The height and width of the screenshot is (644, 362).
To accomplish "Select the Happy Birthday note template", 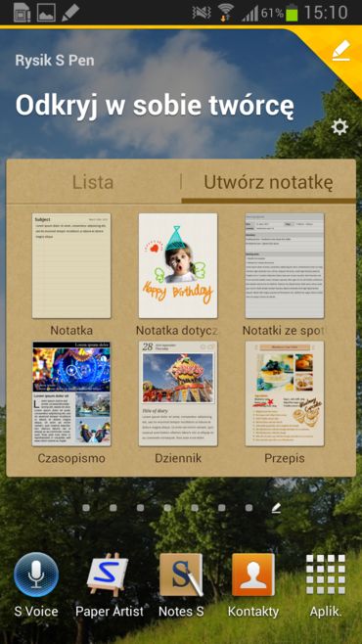I will [178, 266].
